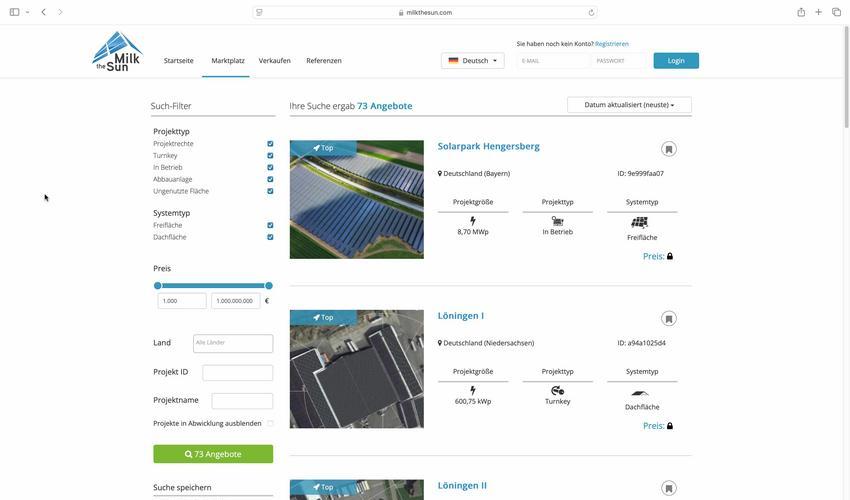Click the ID: 9e999faa07 text

(x=640, y=174)
